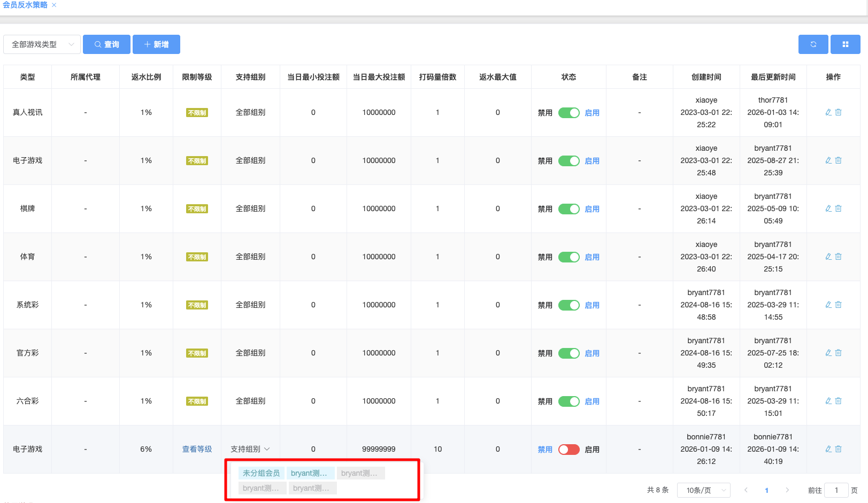Toggle status switch for 真人视讯 row
Image resolution: width=868 pixels, height=503 pixels.
point(569,113)
